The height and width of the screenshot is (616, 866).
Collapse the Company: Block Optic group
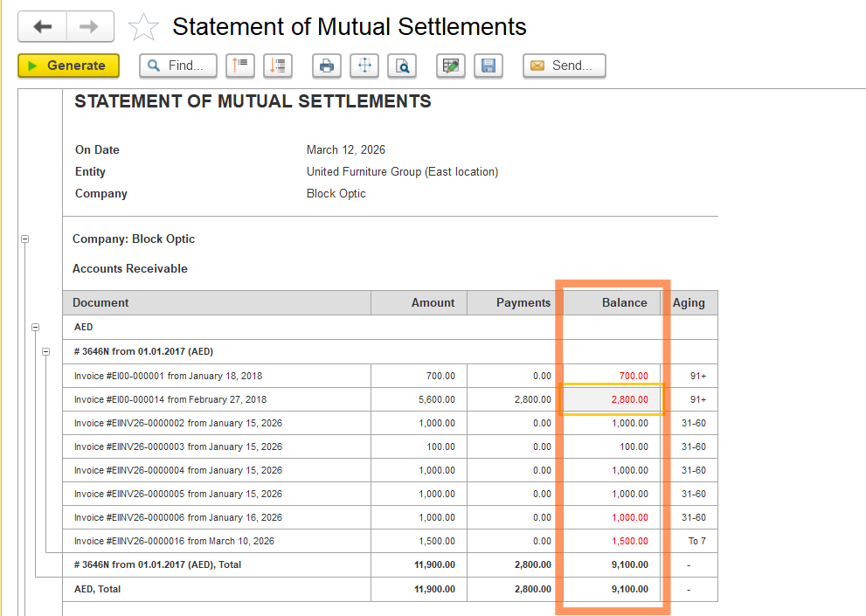pyautogui.click(x=24, y=239)
